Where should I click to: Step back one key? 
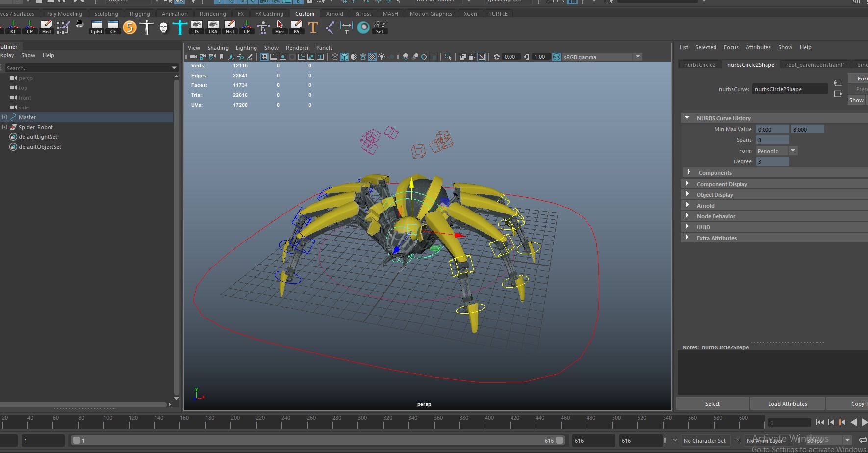pyautogui.click(x=842, y=422)
